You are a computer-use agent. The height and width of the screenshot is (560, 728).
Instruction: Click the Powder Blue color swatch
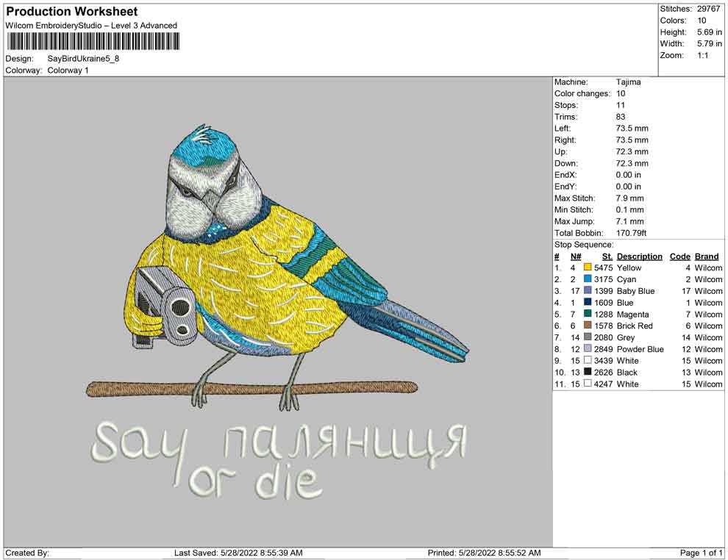pyautogui.click(x=588, y=349)
